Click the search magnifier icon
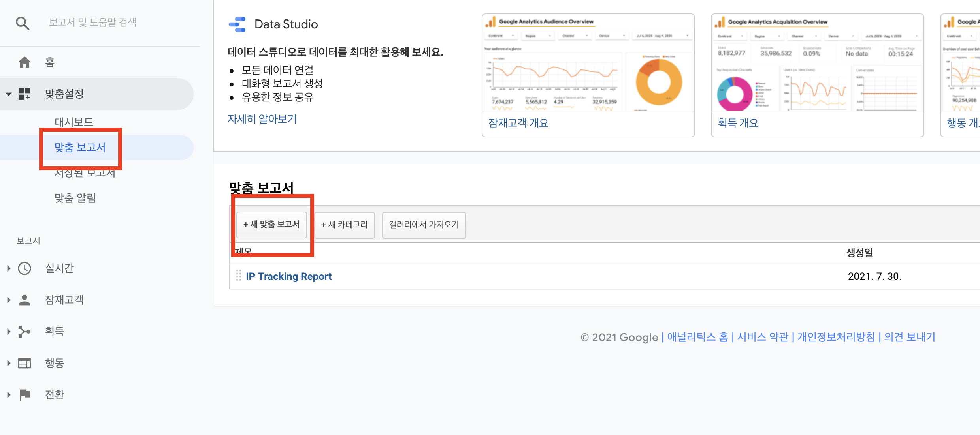This screenshot has height=435, width=980. tap(23, 23)
